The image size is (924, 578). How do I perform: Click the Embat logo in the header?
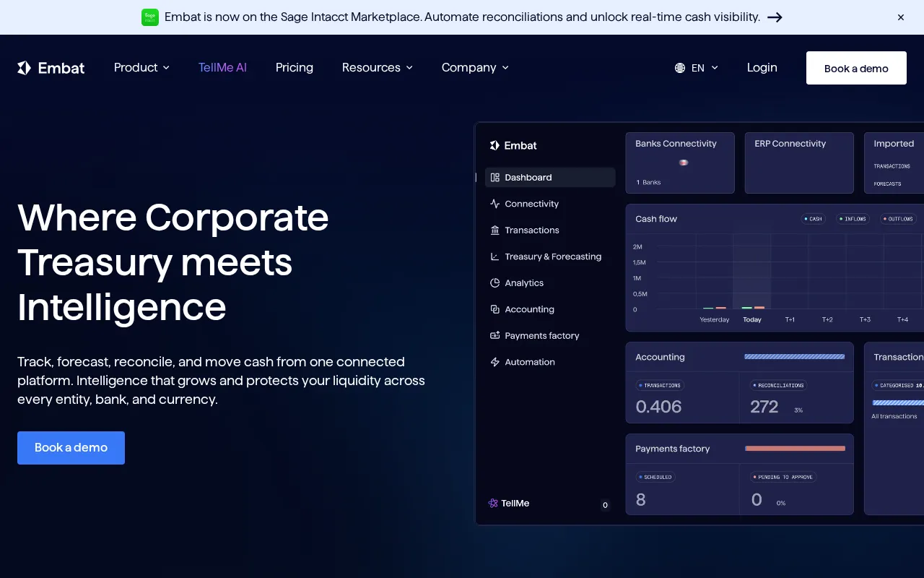coord(51,68)
